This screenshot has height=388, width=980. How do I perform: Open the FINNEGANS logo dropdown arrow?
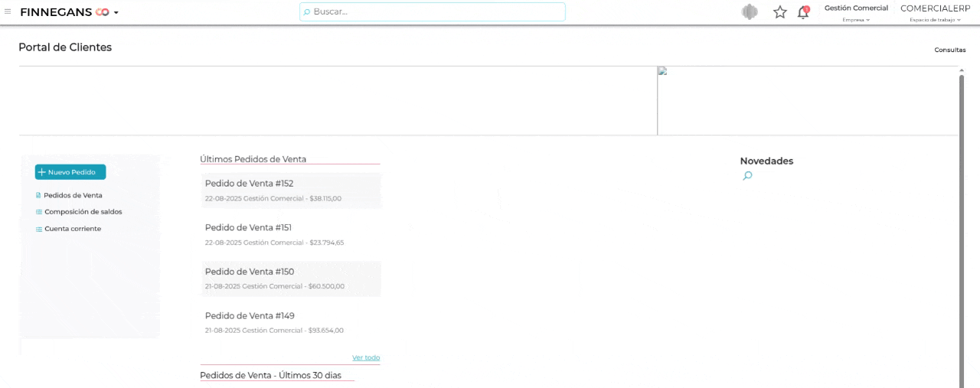point(116,13)
